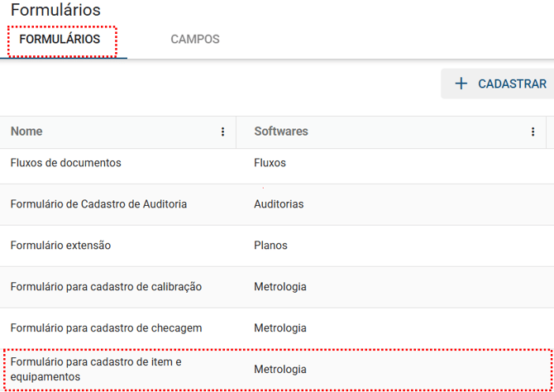Select the Formulário extensão row
Viewport: 554px width, 392px height.
[60, 246]
